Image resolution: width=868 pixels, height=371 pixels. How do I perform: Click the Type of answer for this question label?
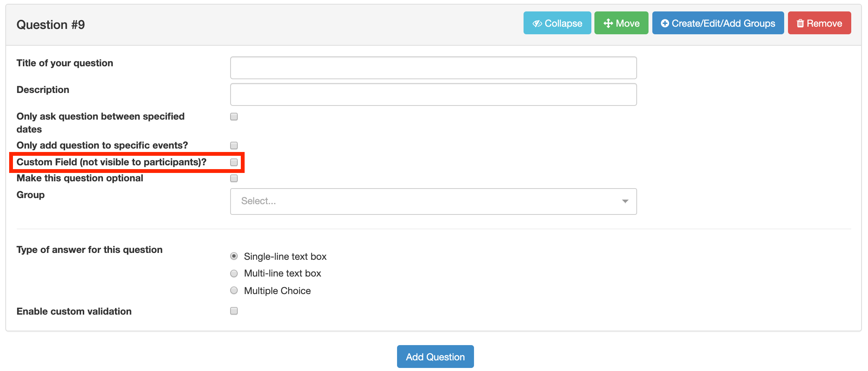(90, 249)
